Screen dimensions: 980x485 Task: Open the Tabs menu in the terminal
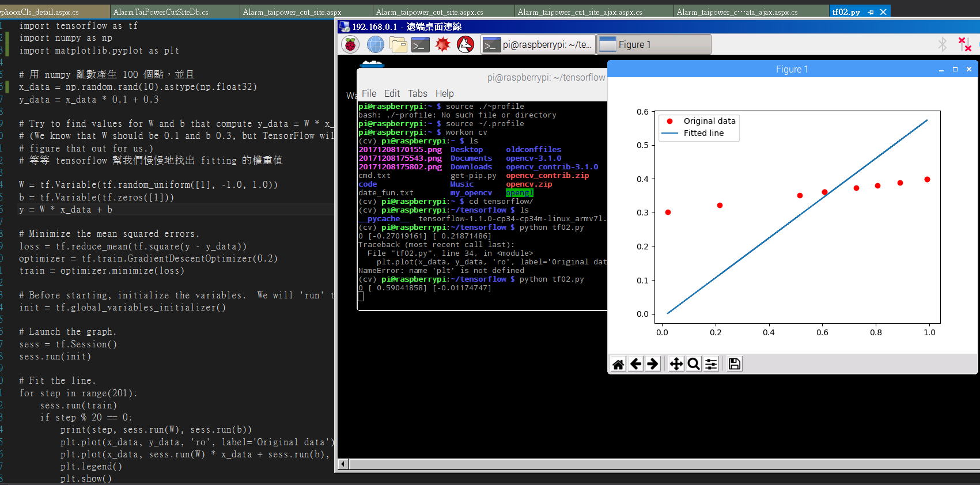tap(417, 93)
